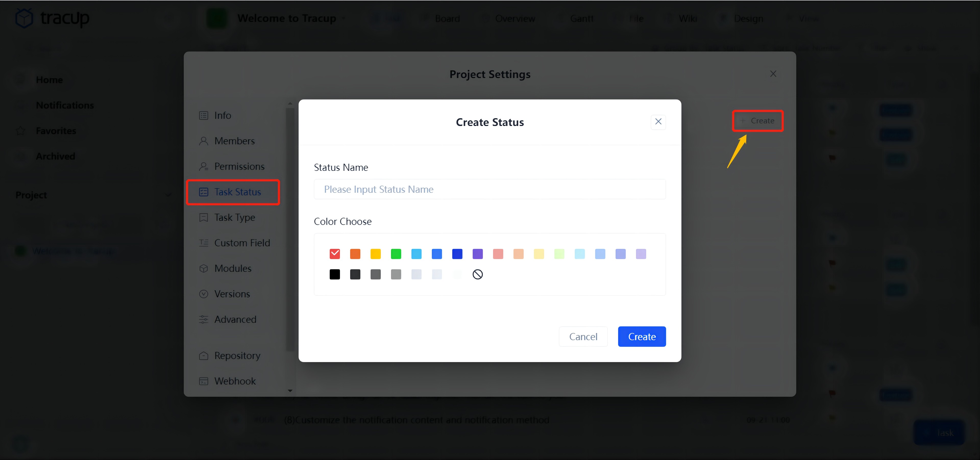Click the checked red color swatch
Screen dimensions: 980x460
[x=334, y=253]
